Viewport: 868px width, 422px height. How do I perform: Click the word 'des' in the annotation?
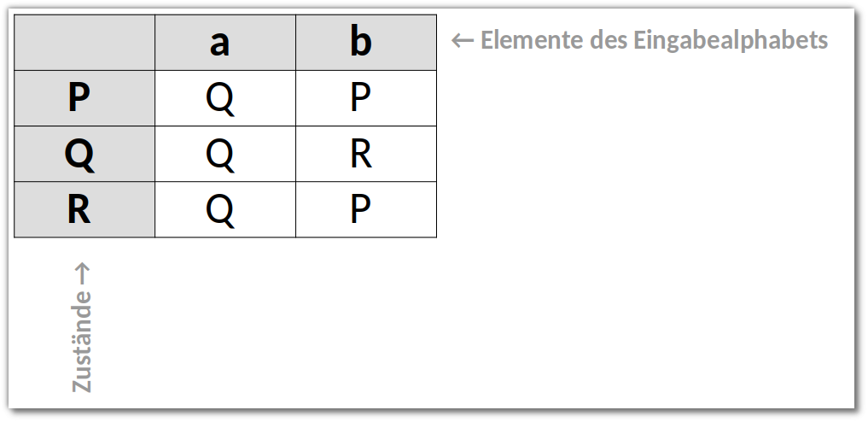point(609,40)
